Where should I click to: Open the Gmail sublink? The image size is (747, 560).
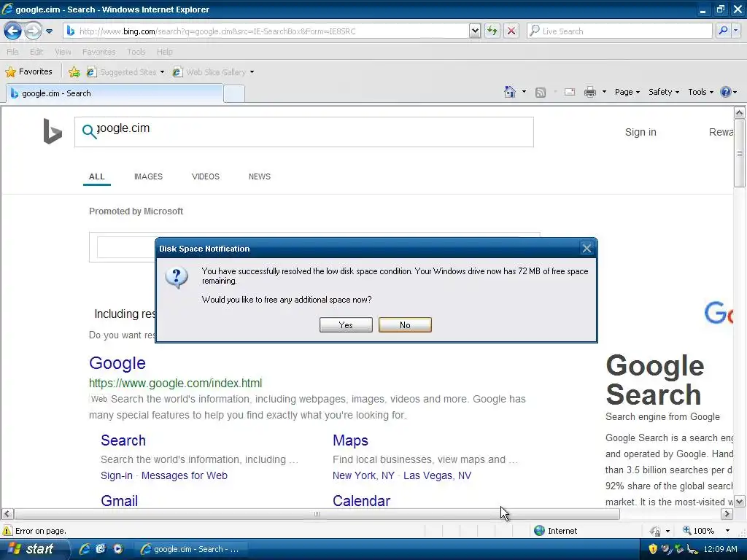[119, 501]
